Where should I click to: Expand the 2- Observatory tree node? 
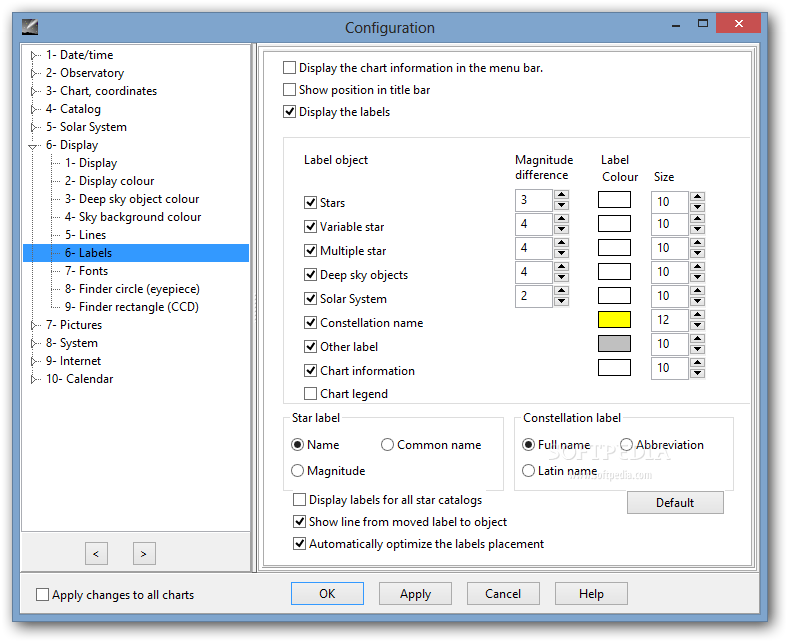[34, 73]
